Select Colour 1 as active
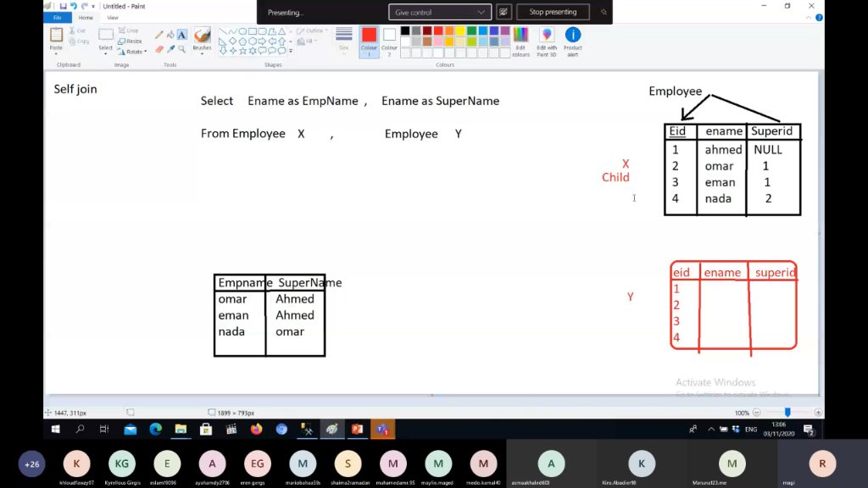 369,42
